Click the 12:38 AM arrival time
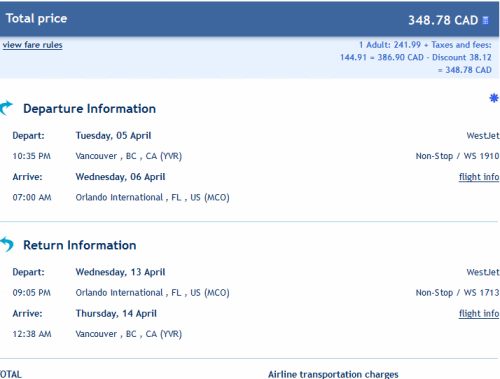 coord(32,334)
